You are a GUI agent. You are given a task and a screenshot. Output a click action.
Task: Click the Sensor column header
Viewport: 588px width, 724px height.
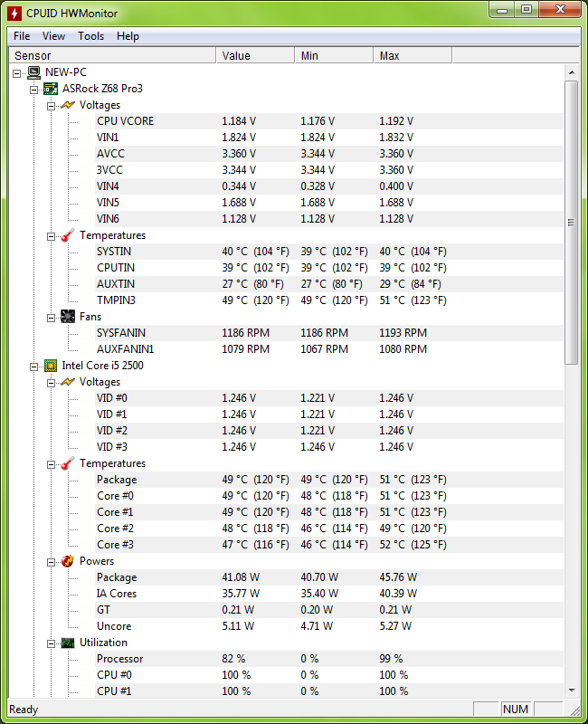tap(112, 55)
